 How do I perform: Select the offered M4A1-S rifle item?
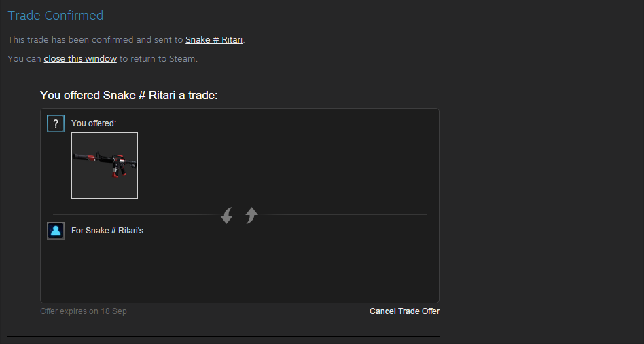(105, 166)
